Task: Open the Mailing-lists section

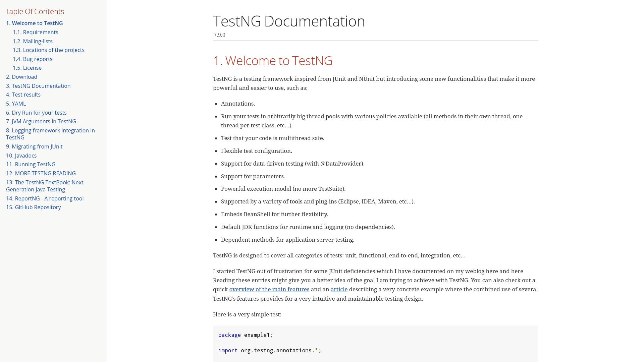Action: pos(33,41)
